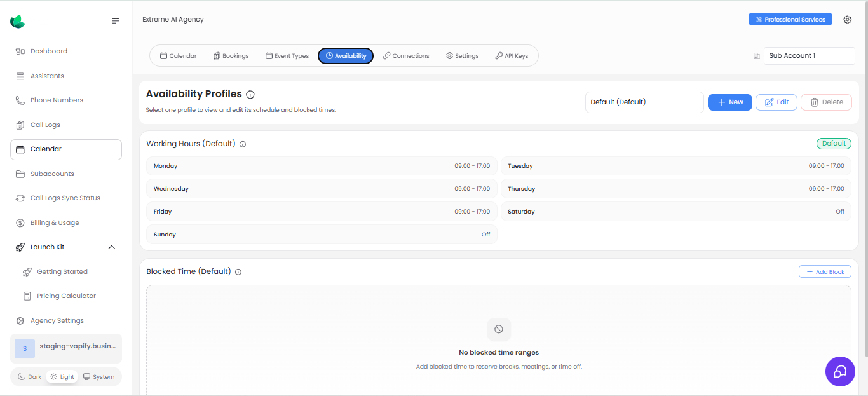This screenshot has height=396, width=868.
Task: Open the Default (Default) profile dropdown
Action: [x=644, y=102]
